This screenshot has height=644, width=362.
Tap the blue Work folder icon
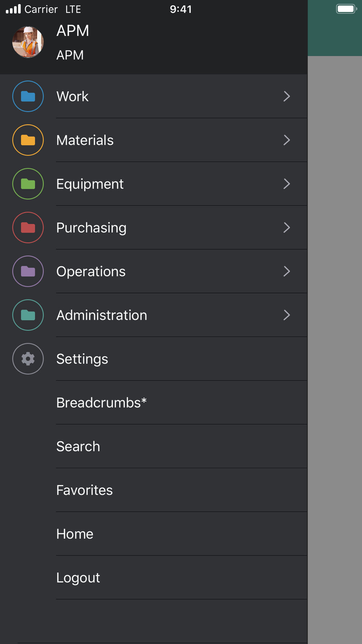tap(28, 96)
